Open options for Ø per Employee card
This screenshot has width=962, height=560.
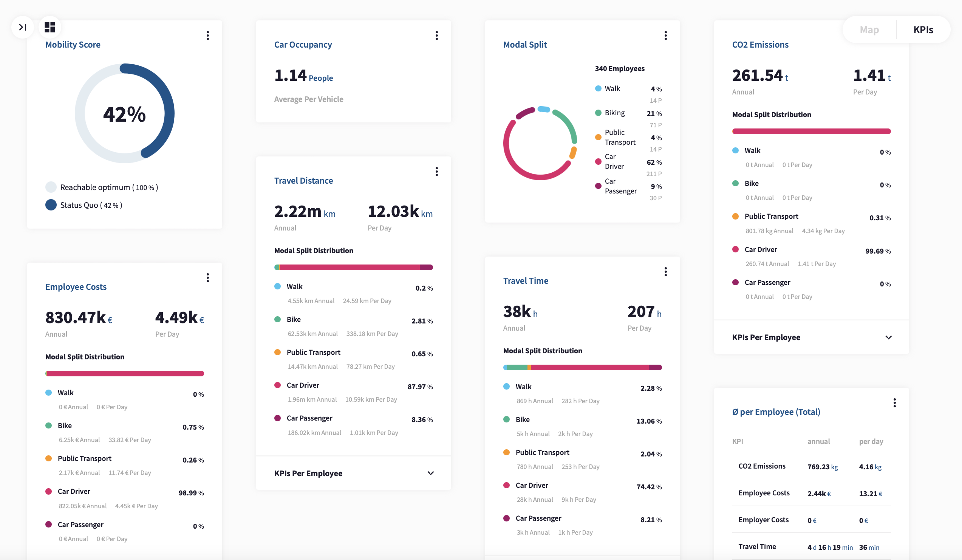894,402
